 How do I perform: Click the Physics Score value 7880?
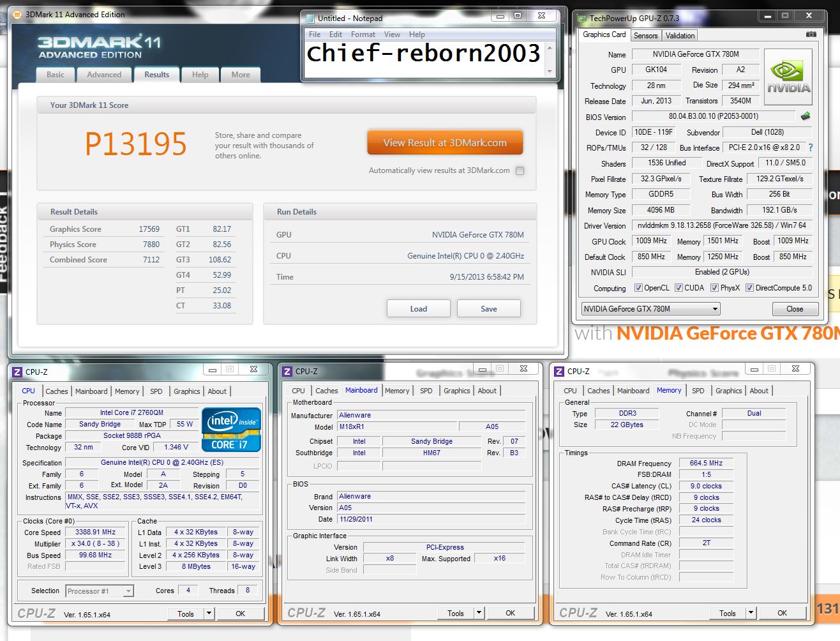click(151, 245)
